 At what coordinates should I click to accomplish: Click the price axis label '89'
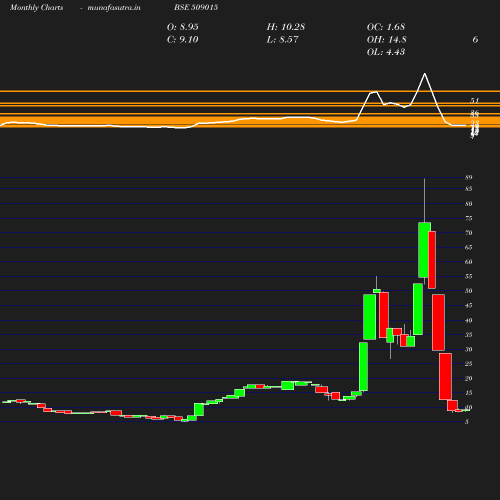click(469, 177)
